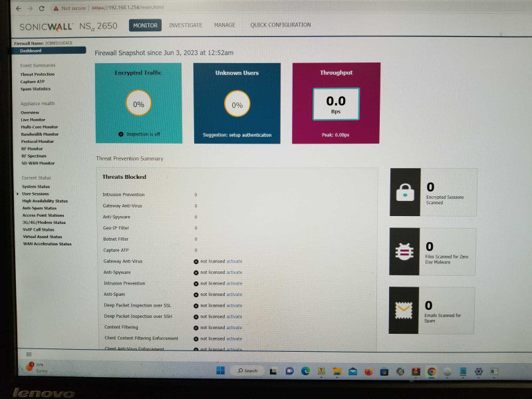
Task: Click the Throughput 0.0 Bps box
Action: pyautogui.click(x=336, y=104)
